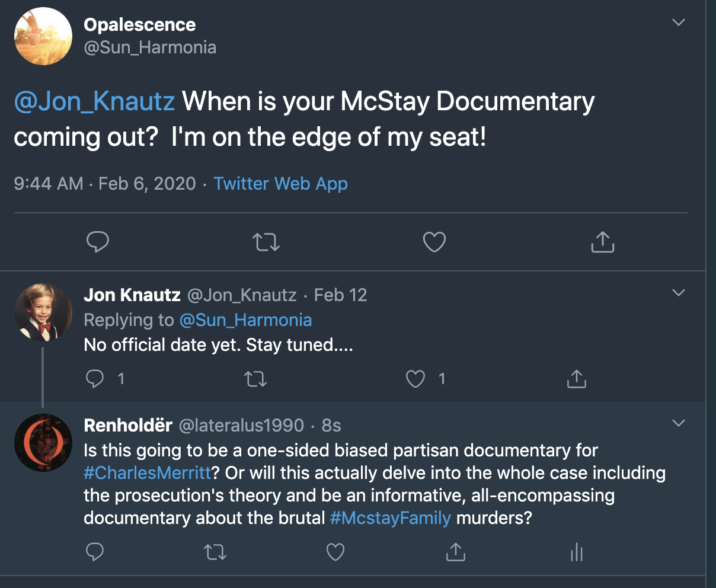Like Renholdër's reply tweet

click(335, 553)
